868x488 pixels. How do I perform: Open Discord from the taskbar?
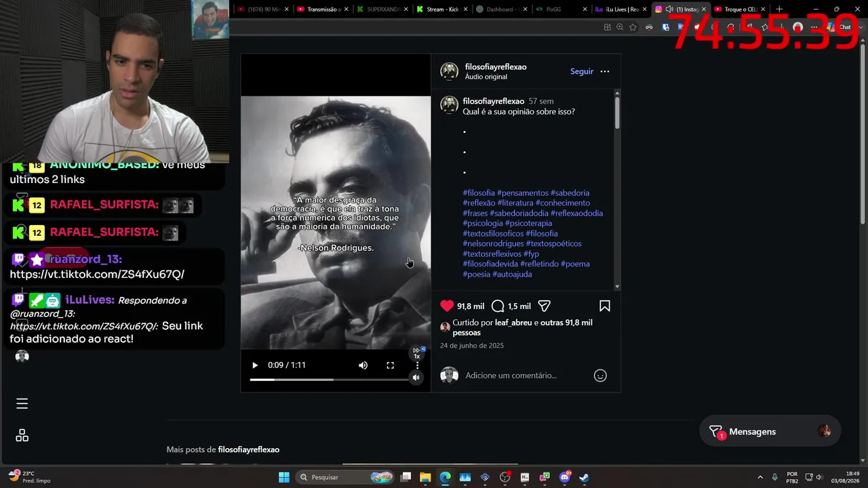[565, 477]
